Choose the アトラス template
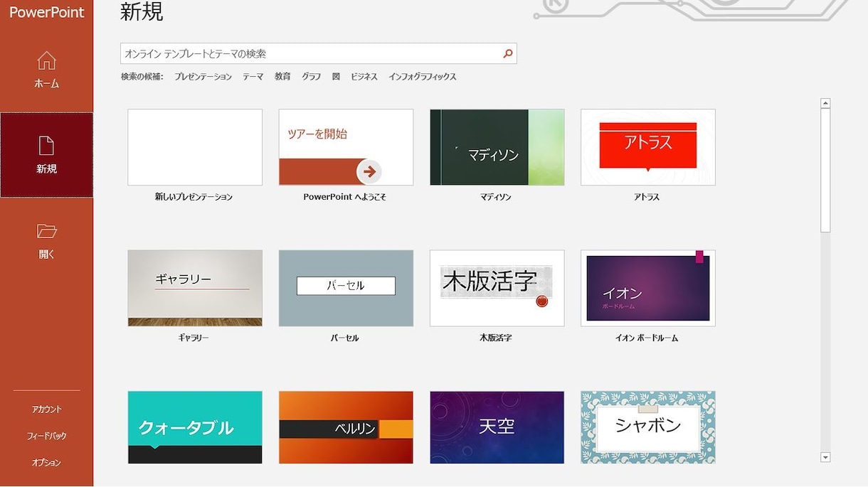 click(648, 147)
